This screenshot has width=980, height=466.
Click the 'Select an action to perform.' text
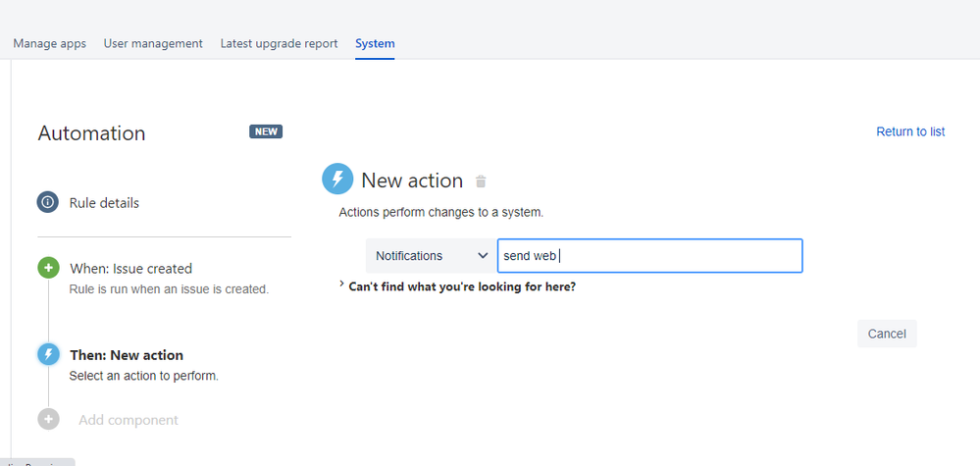pyautogui.click(x=144, y=376)
